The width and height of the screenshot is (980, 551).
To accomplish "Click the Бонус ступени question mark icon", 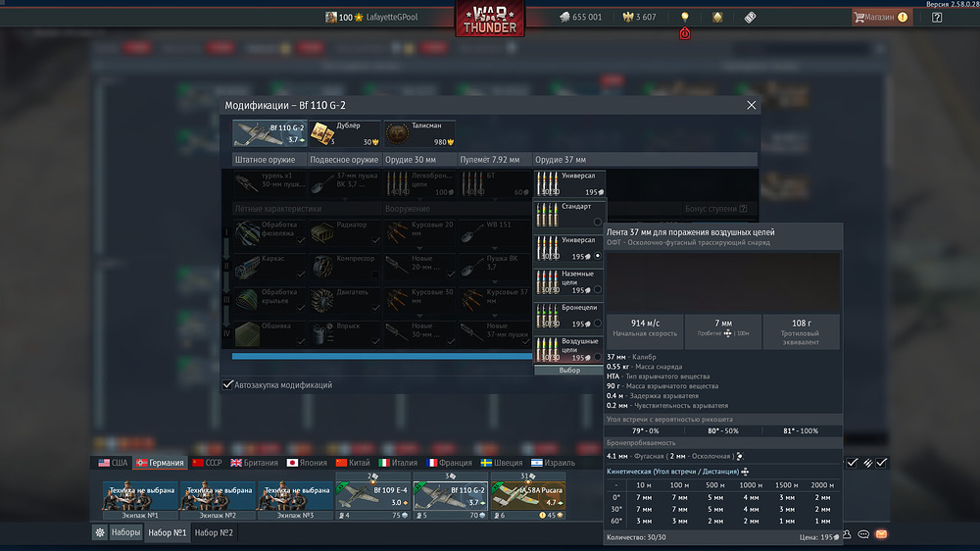I will (x=743, y=209).
